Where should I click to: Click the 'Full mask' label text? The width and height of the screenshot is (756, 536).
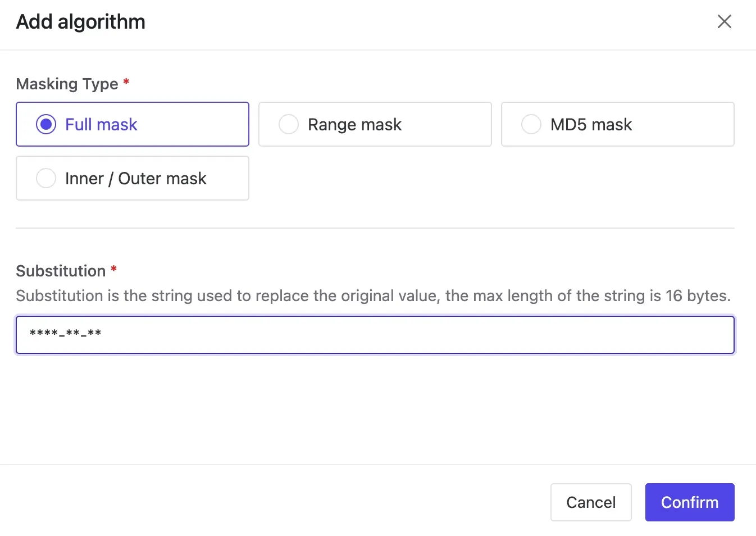(101, 124)
